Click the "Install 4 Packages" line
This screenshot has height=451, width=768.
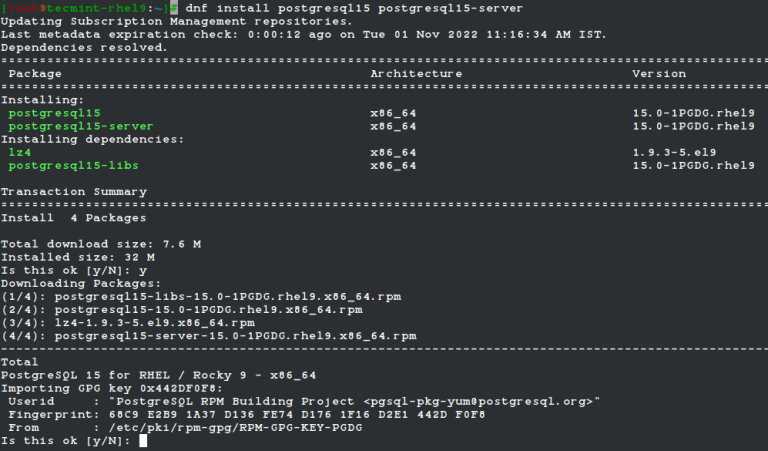[73, 217]
